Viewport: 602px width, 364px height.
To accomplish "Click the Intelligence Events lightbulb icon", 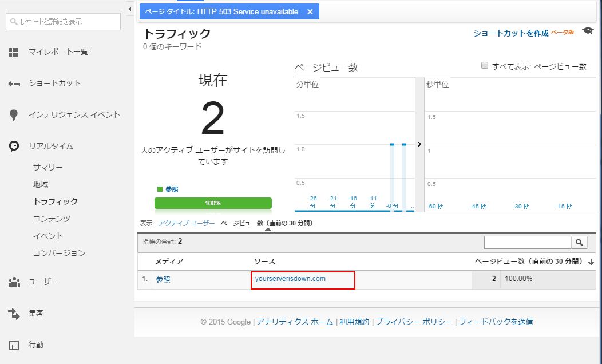I will coord(14,115).
